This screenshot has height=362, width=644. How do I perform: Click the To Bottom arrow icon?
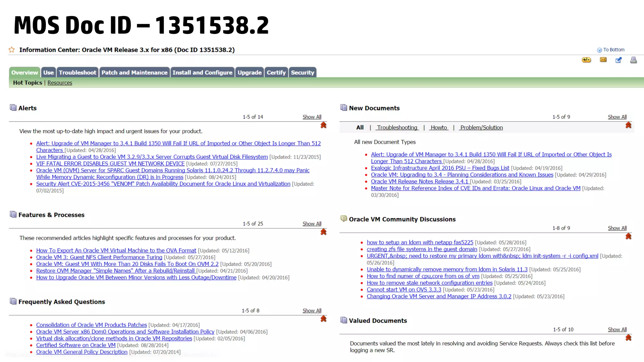[x=599, y=50]
